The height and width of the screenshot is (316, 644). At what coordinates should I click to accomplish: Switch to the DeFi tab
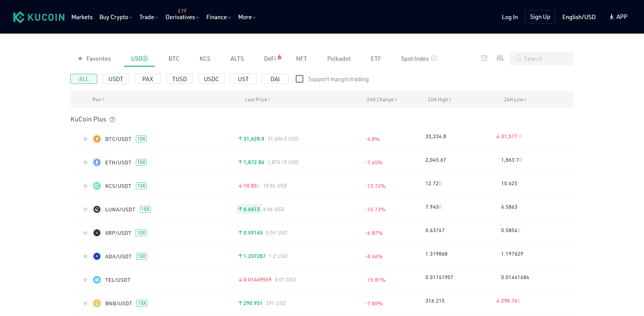[270, 59]
